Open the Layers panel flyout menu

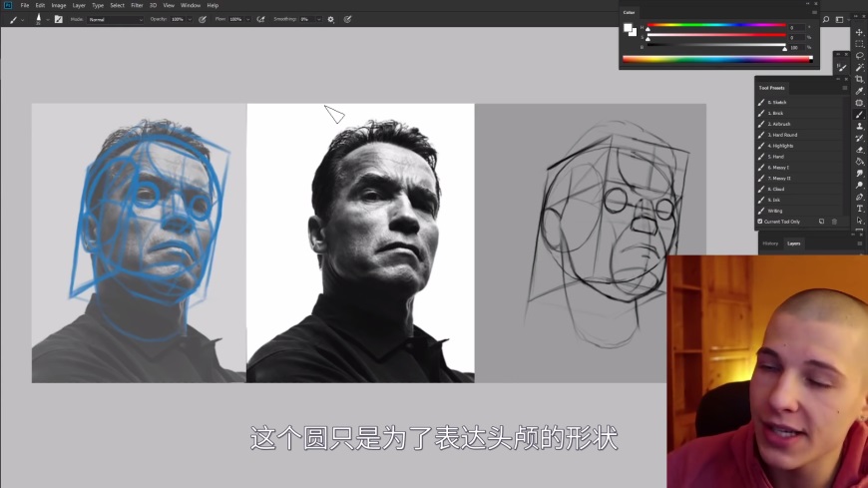(859, 244)
